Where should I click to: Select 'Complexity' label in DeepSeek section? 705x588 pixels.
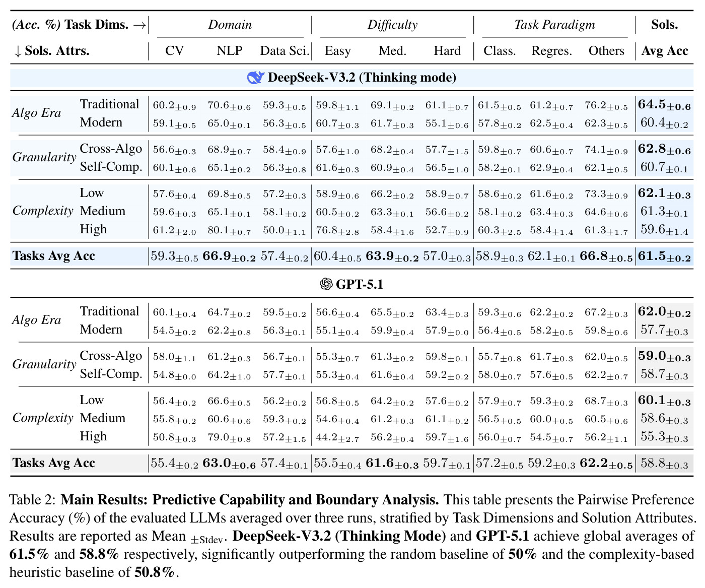[43, 211]
